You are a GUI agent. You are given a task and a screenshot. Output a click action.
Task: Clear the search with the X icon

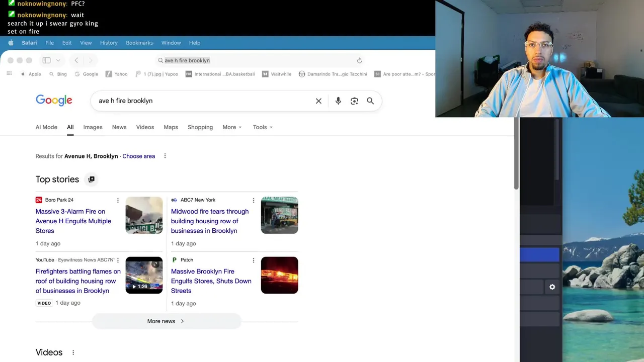pos(318,101)
